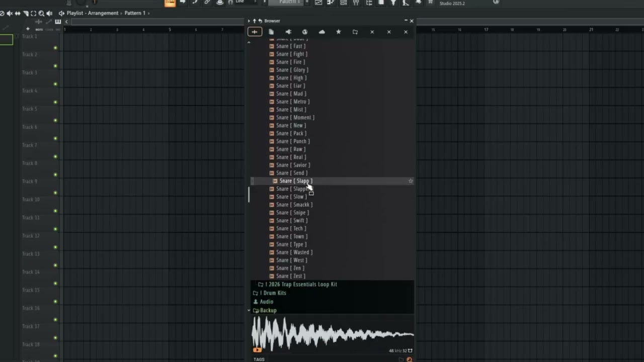
Task: Click Pattern 1 in the Playlist breadcrumb
Action: point(135,13)
